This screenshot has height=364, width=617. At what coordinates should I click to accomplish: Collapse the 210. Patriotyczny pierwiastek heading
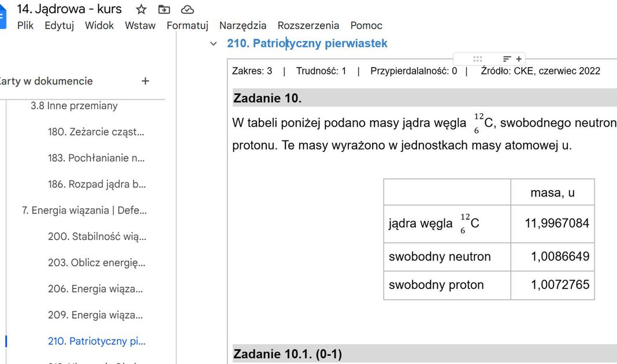coord(214,44)
